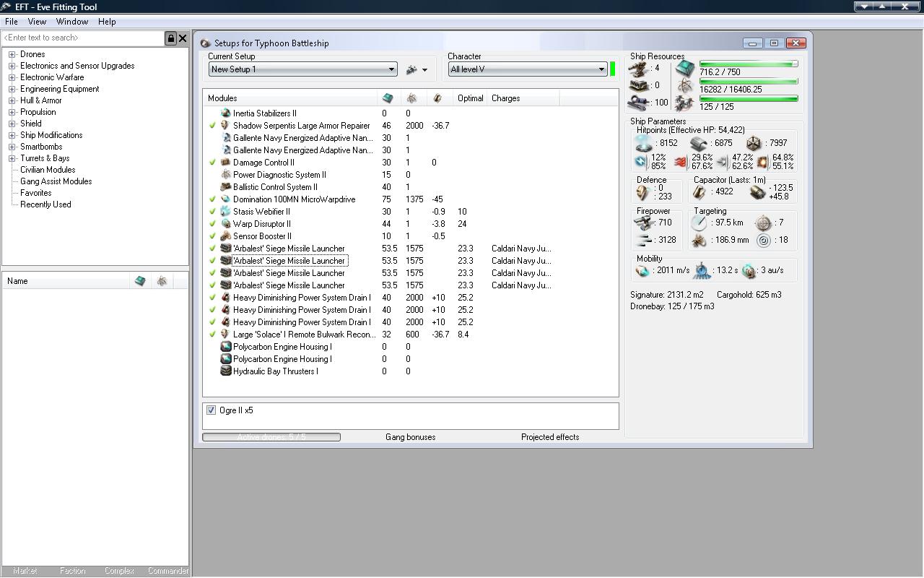Switch to the Market tab

(x=25, y=571)
